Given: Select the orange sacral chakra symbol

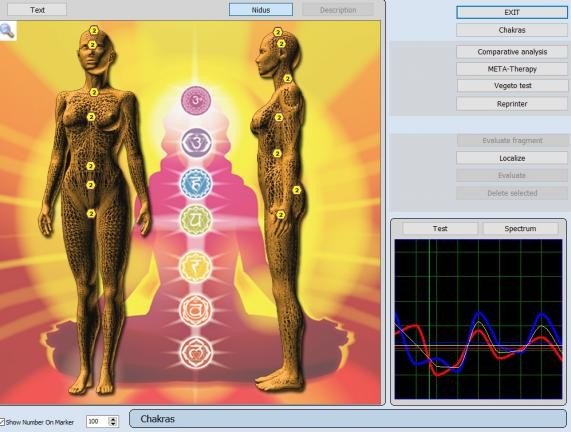Looking at the screenshot, I should 196,310.
